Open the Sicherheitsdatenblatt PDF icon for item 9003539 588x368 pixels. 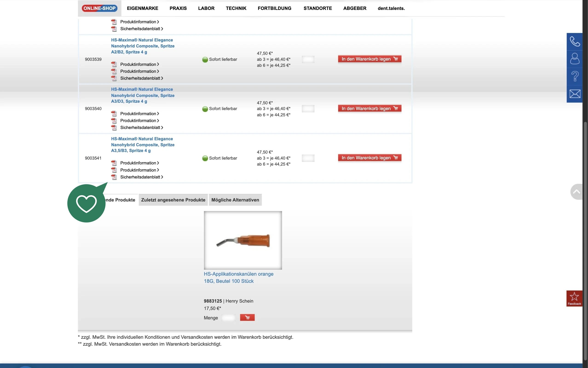[114, 78]
